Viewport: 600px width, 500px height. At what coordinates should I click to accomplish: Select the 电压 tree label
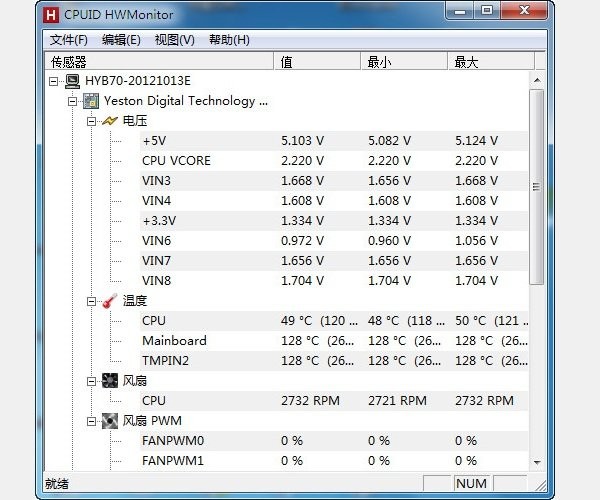click(x=135, y=121)
